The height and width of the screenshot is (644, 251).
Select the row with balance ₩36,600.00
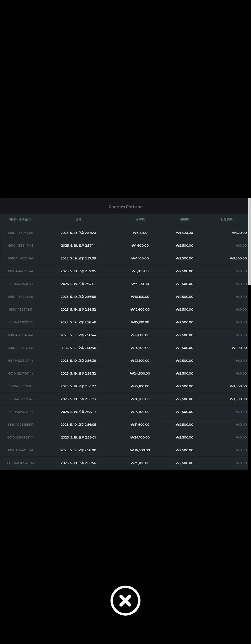124,450
